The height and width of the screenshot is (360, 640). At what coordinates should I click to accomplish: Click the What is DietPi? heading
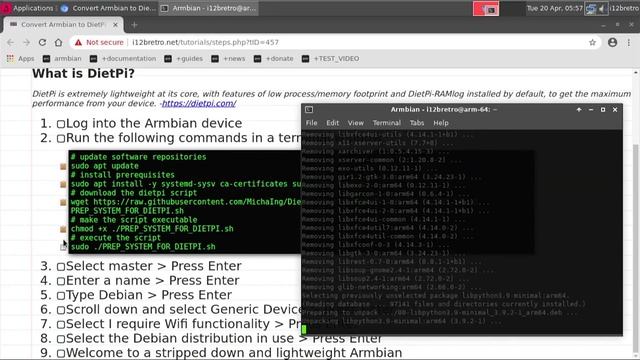(83, 73)
